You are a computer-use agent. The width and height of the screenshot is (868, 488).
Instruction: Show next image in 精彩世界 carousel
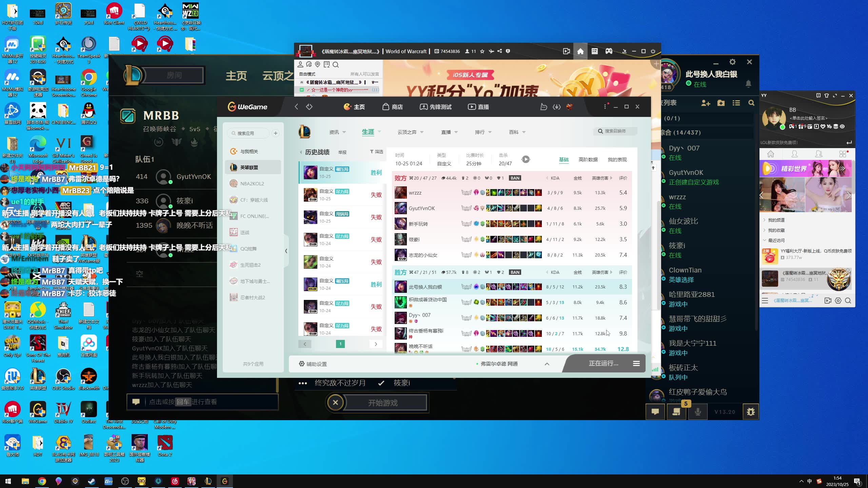pyautogui.click(x=848, y=195)
